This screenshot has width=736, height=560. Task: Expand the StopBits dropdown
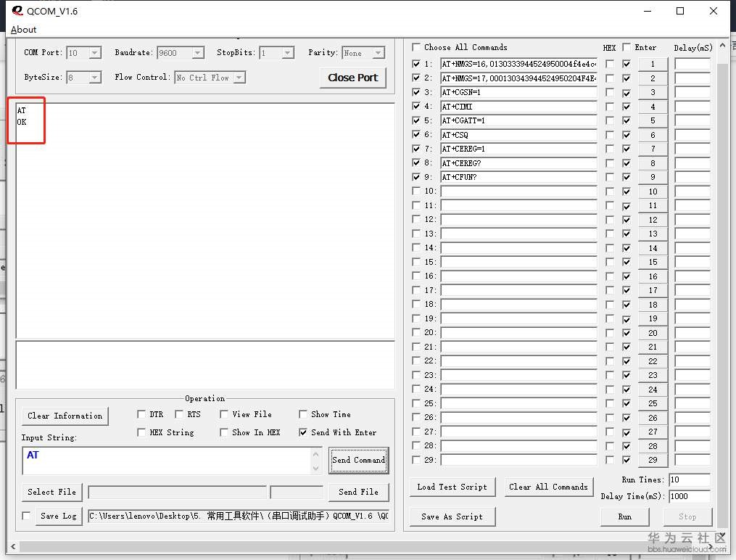287,52
